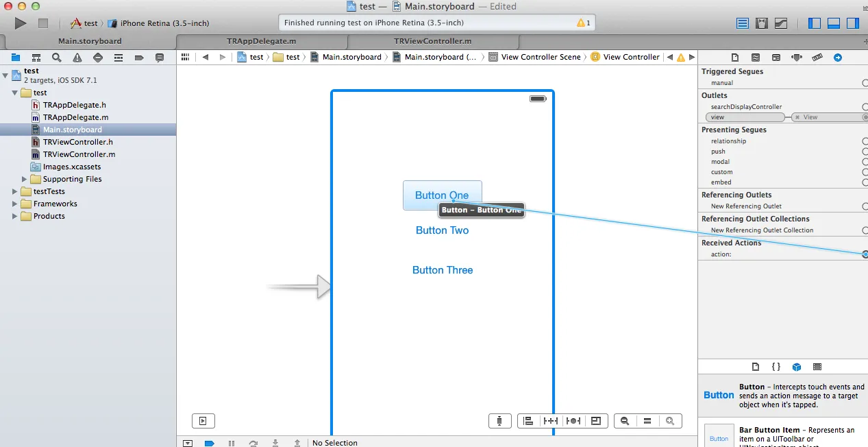Click the Pin constraints button
The height and width of the screenshot is (447, 868).
click(551, 421)
